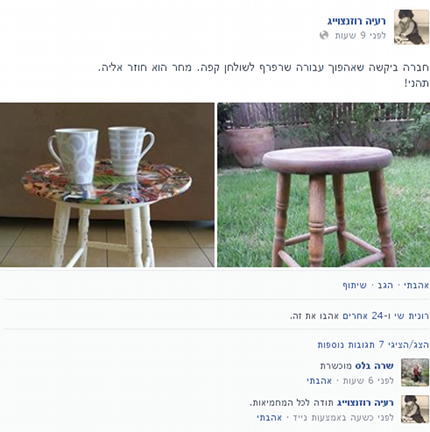The width and height of the screenshot is (430, 432).
Task: Open שרה בלס commenter avatar
Action: [x=415, y=372]
